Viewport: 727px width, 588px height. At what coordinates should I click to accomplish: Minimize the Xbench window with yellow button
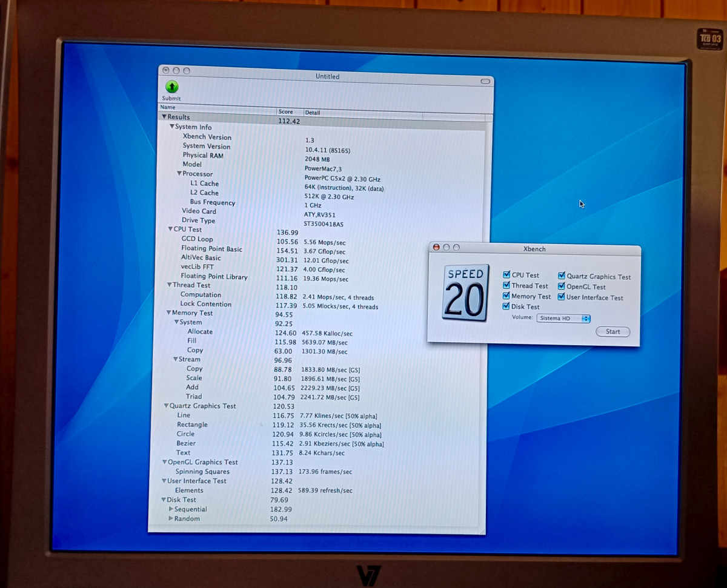446,247
